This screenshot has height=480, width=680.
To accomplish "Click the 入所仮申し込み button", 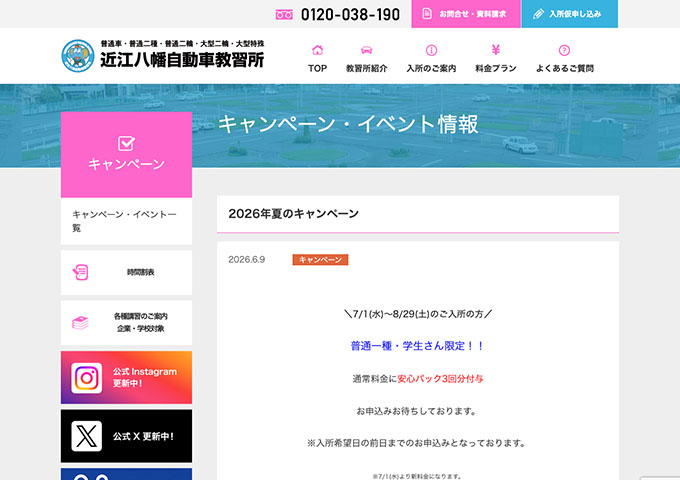I will point(569,14).
